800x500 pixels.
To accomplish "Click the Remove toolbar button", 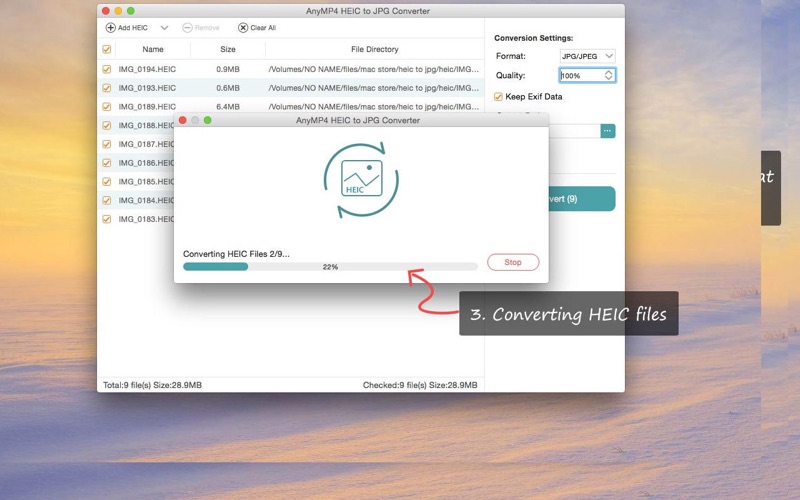I will [201, 28].
